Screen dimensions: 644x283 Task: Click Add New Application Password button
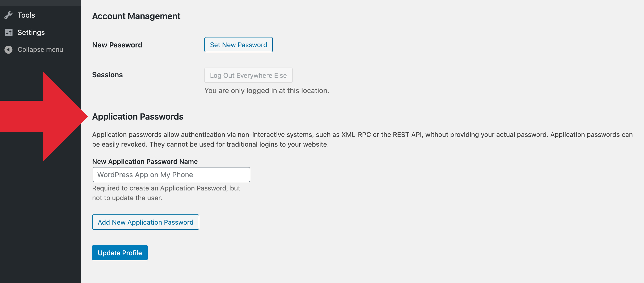[x=145, y=222]
